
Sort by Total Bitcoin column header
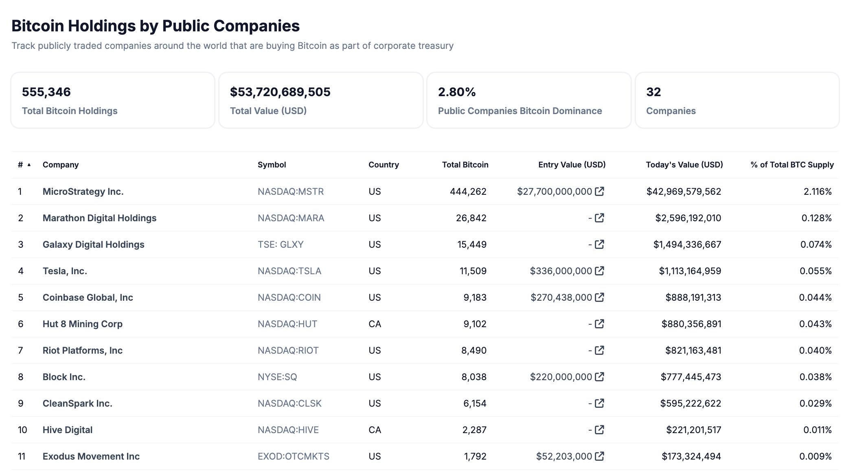tap(465, 165)
